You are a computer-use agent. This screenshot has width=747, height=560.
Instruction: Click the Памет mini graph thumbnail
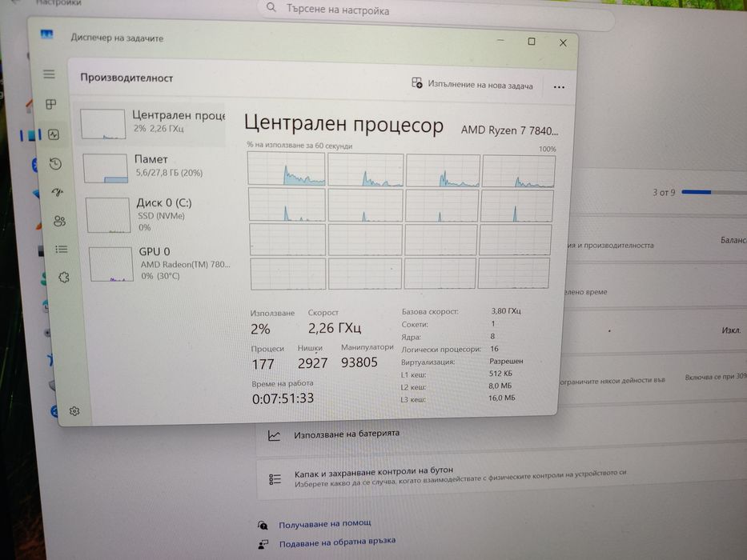[106, 168]
